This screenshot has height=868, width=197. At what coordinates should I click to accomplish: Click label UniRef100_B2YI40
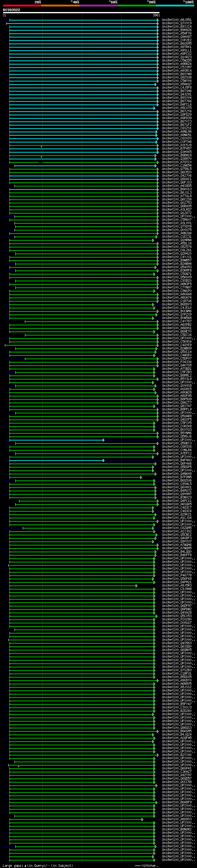pos(176,755)
